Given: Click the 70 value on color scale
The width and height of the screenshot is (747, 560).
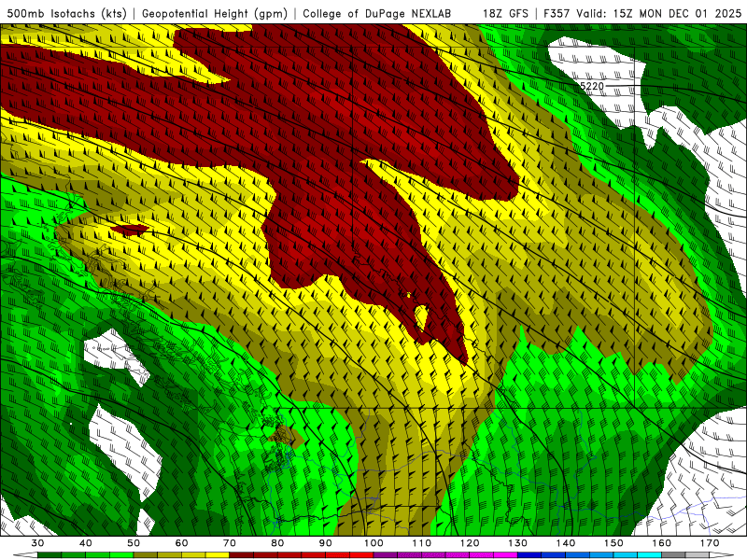Looking at the screenshot, I should (230, 543).
